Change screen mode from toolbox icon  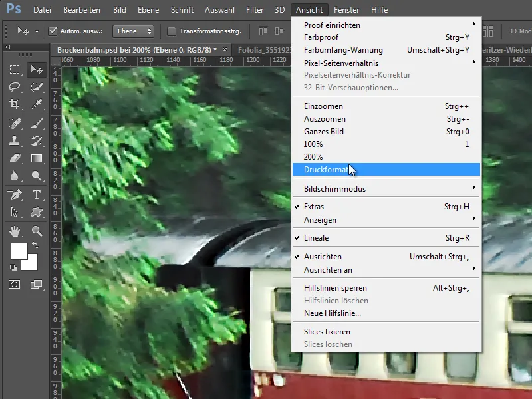pos(37,285)
